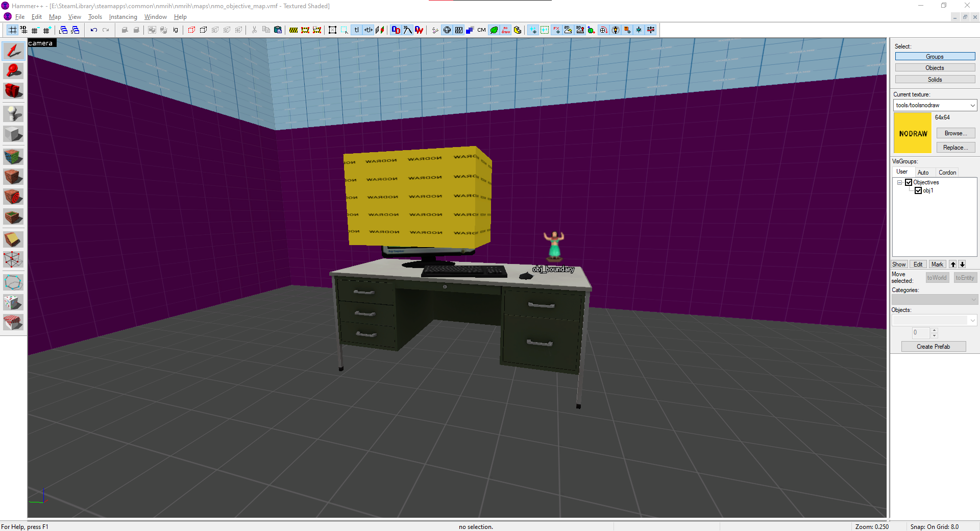Open the File menu
Viewport: 980px width, 531px height.
tap(20, 17)
